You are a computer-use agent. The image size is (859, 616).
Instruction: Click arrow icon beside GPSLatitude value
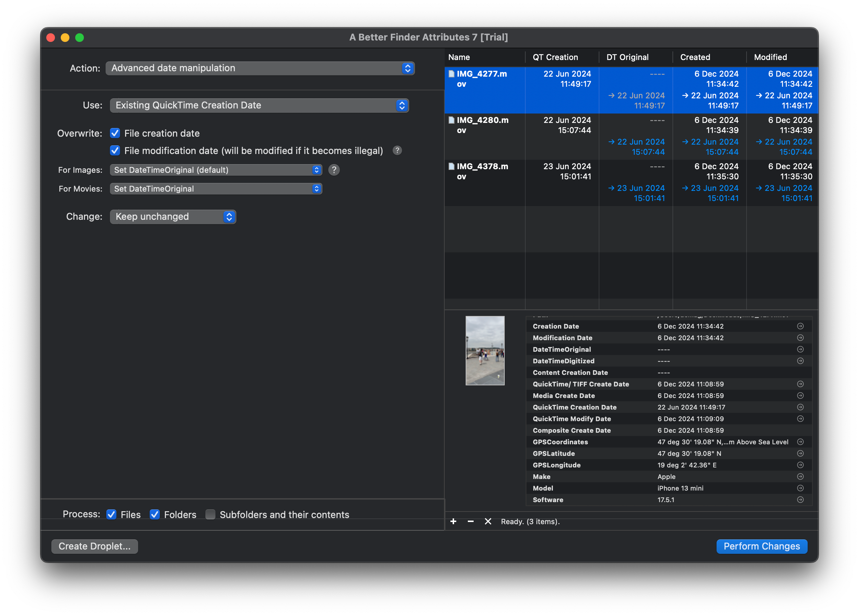(x=800, y=453)
